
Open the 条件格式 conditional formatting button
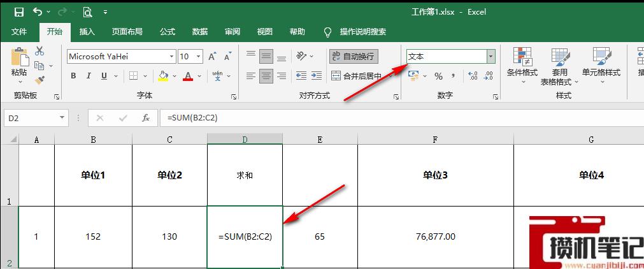click(x=522, y=66)
